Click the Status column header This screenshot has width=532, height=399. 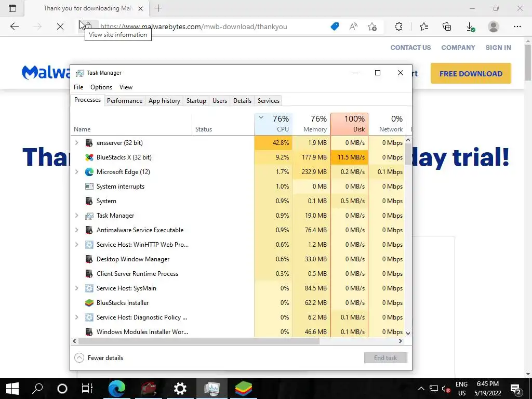pyautogui.click(x=223, y=124)
